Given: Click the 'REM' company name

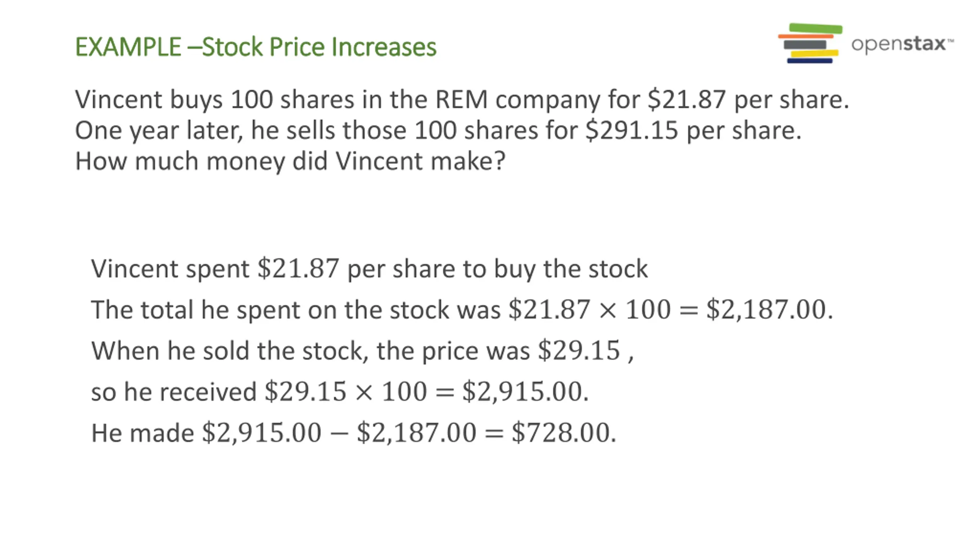Looking at the screenshot, I should click(x=461, y=99).
